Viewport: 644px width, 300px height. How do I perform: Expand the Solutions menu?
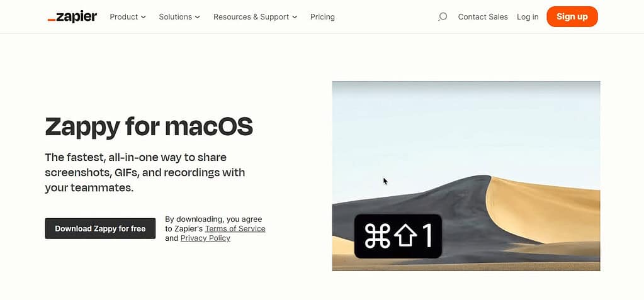pos(179,17)
